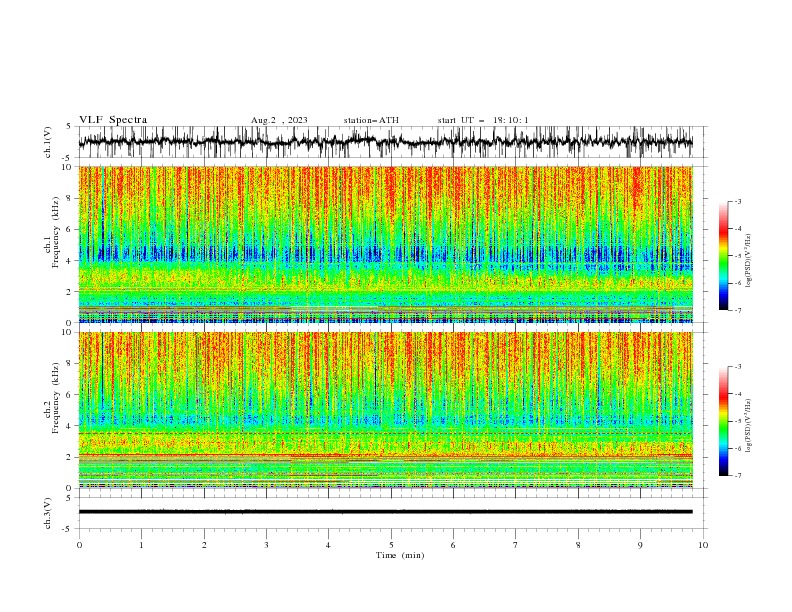792x612 pixels.
Task: Click the "ch.3(V)" axis label
Action: 47,513
